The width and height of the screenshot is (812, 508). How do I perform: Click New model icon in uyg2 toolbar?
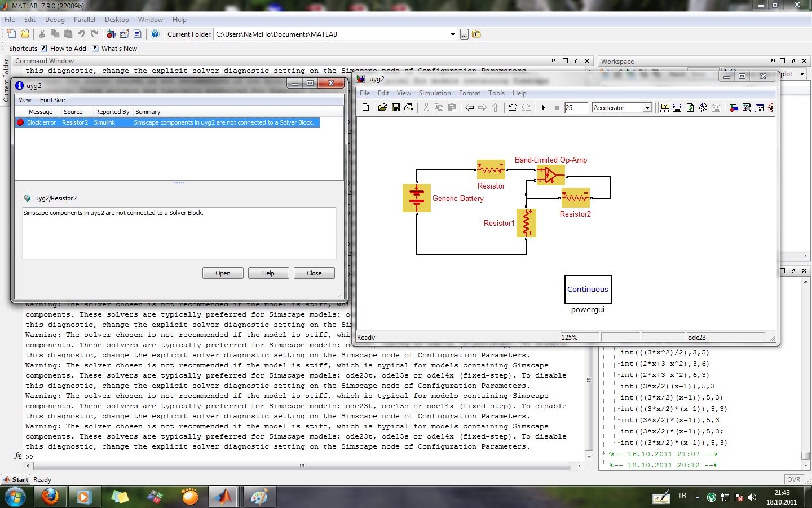tap(365, 107)
